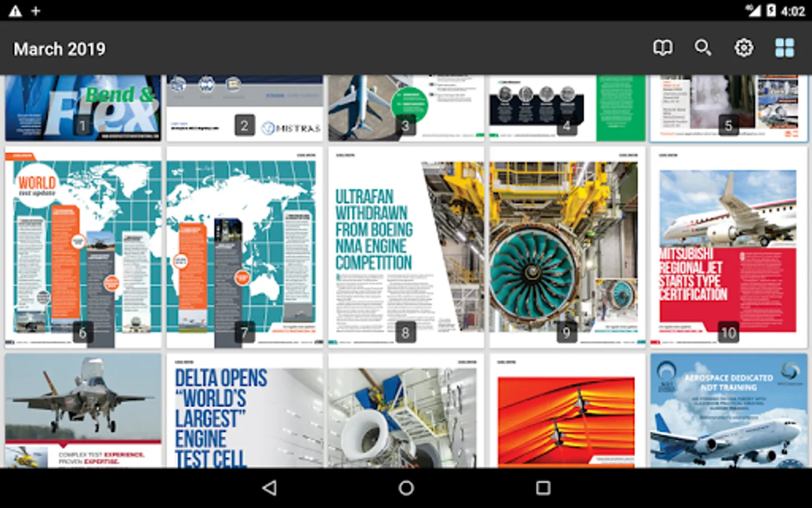812x508 pixels.
Task: Open the F-35 fighter jet page thumbnail
Action: (x=83, y=411)
